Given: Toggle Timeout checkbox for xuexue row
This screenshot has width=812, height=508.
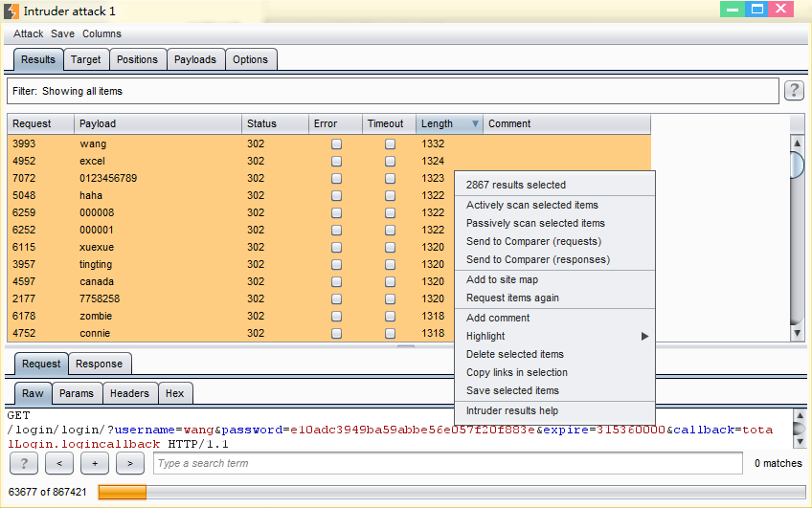Looking at the screenshot, I should (x=390, y=247).
